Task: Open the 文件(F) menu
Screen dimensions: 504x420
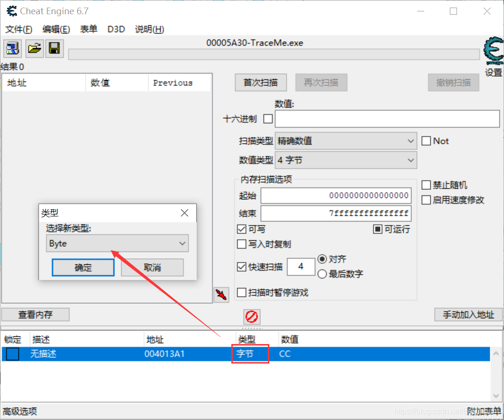Action: 19,29
